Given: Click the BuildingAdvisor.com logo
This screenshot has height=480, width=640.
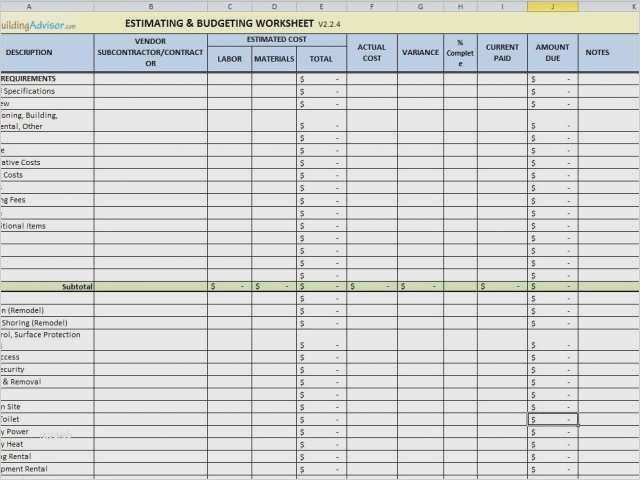Looking at the screenshot, I should (x=38, y=25).
